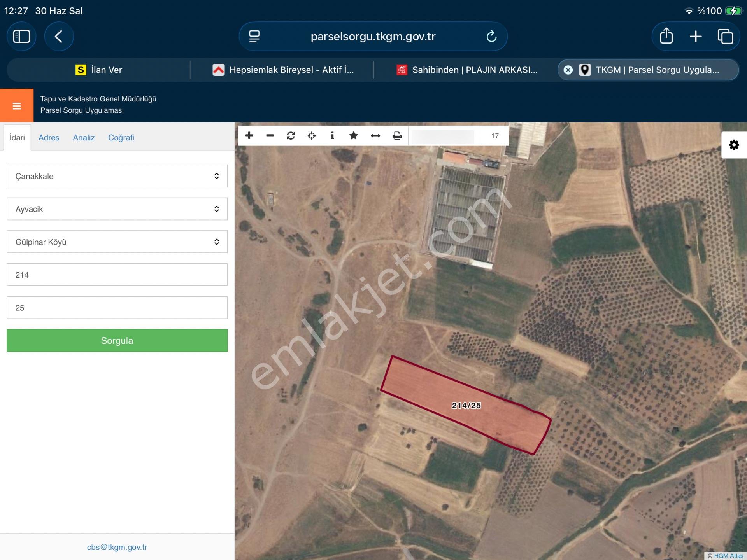
Task: Click the map info tool icon
Action: 332,135
